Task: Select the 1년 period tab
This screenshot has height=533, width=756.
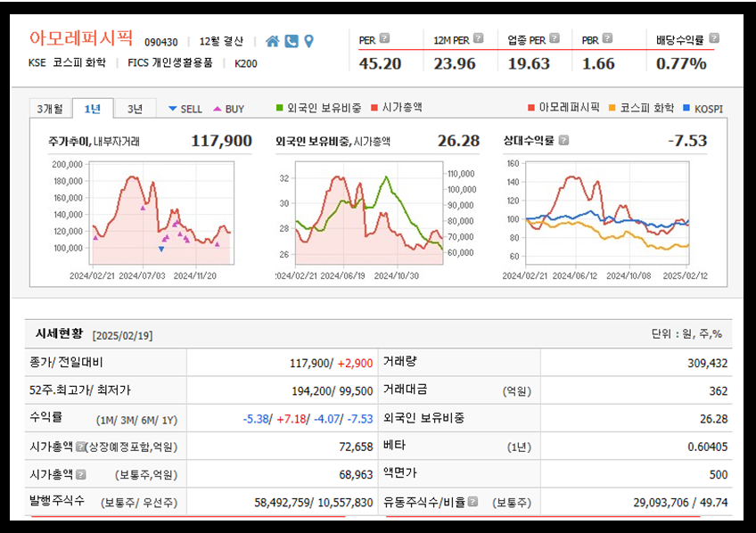Action: 93,109
